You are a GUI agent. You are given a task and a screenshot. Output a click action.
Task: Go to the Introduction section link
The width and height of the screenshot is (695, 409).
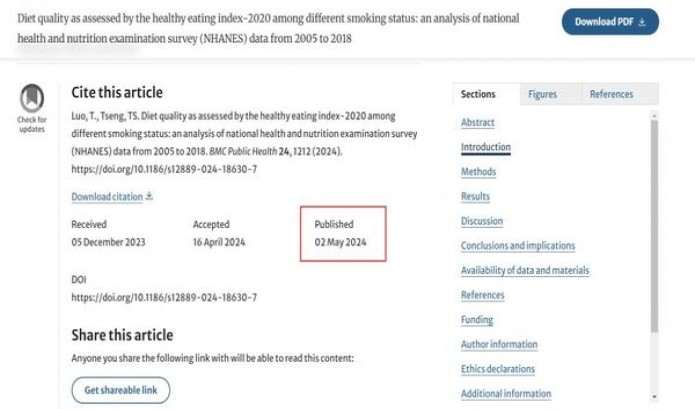tap(486, 147)
